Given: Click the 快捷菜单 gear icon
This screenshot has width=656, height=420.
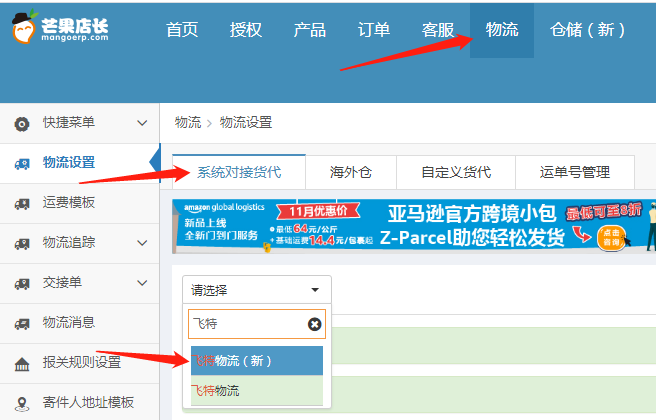Looking at the screenshot, I should [x=22, y=124].
